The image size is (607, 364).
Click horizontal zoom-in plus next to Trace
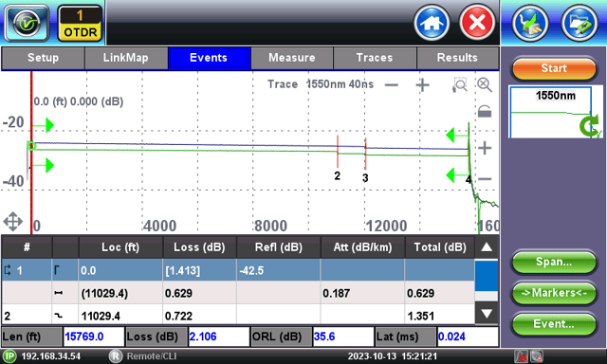(422, 84)
